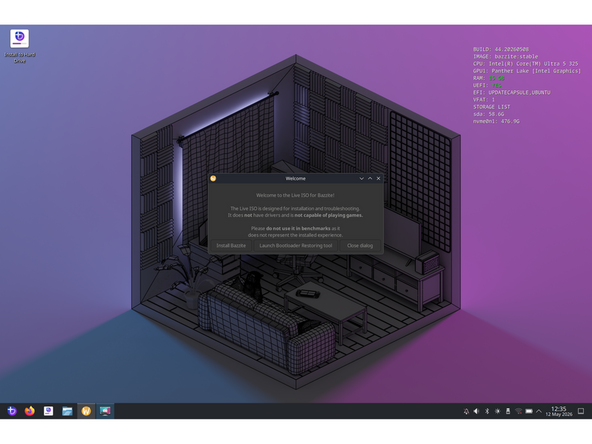Click the "nvme0n1: 476.9G" storage line
This screenshot has width=592, height=444.
(496, 121)
